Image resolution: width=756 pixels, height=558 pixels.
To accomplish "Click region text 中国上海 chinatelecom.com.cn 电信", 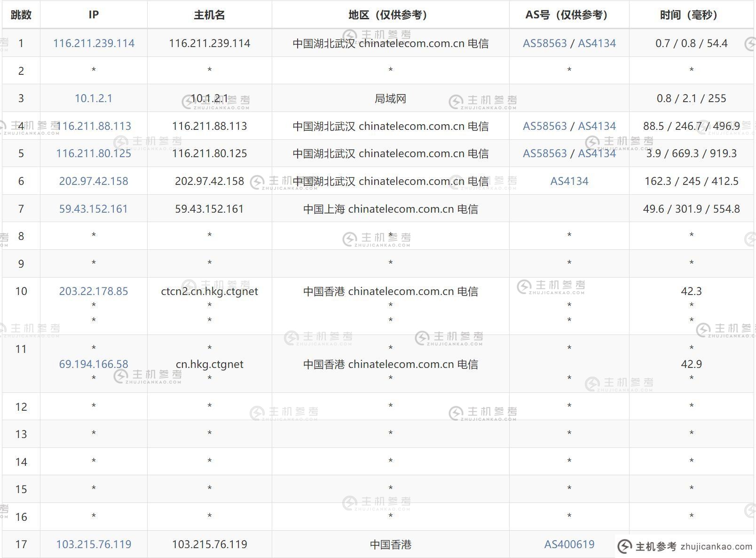I will point(390,209).
